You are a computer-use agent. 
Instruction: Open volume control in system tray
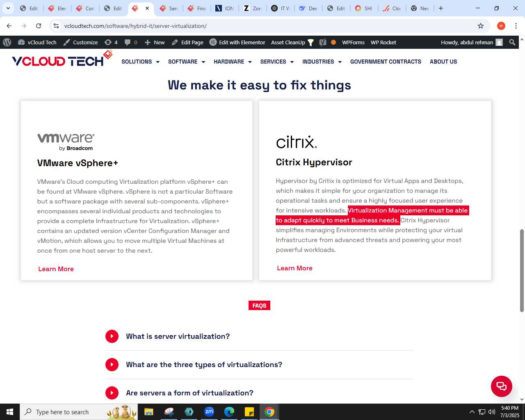click(492, 412)
